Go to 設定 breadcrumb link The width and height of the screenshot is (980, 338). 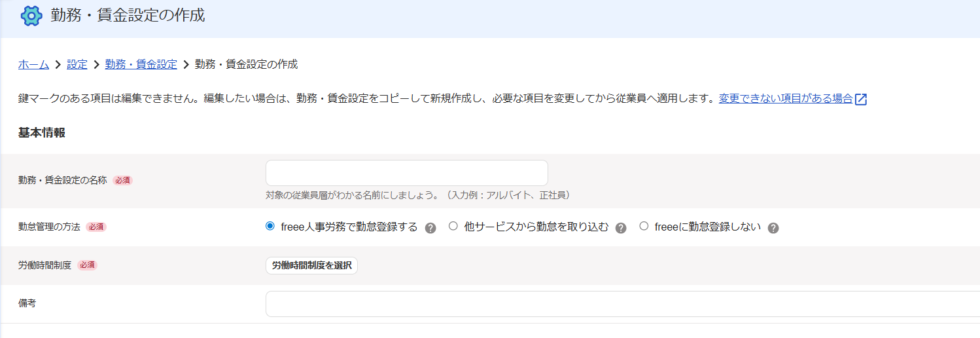click(x=77, y=64)
